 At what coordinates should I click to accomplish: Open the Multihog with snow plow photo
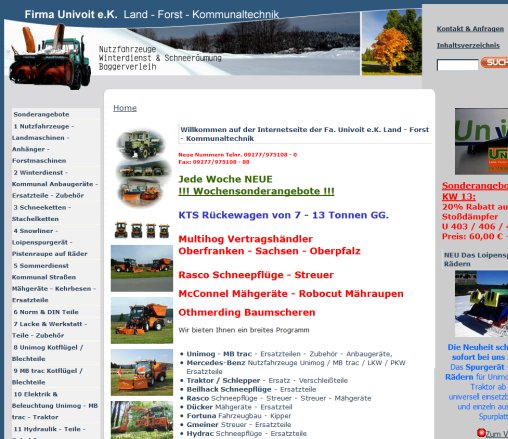[142, 372]
